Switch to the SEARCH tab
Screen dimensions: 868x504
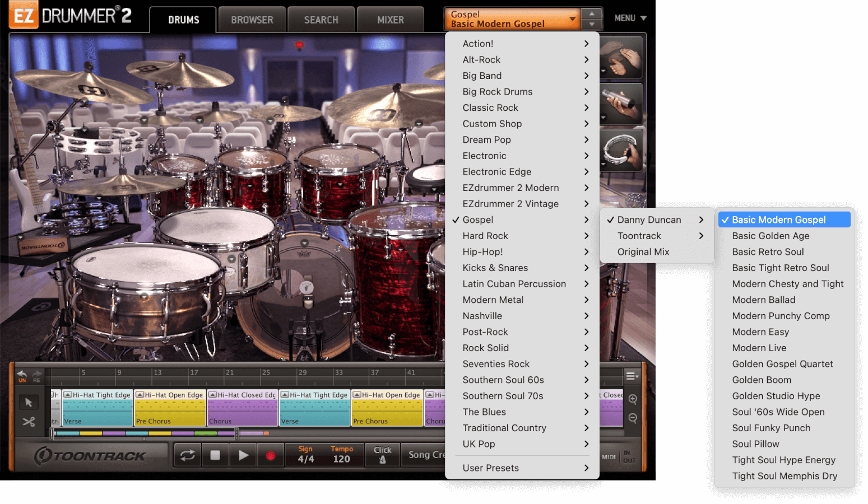tap(321, 20)
